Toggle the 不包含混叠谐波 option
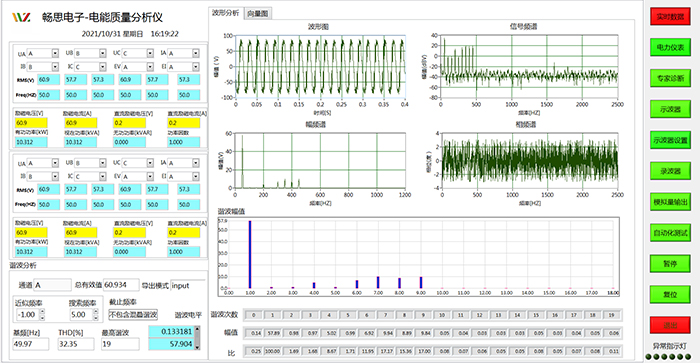The image size is (700, 363). [133, 314]
